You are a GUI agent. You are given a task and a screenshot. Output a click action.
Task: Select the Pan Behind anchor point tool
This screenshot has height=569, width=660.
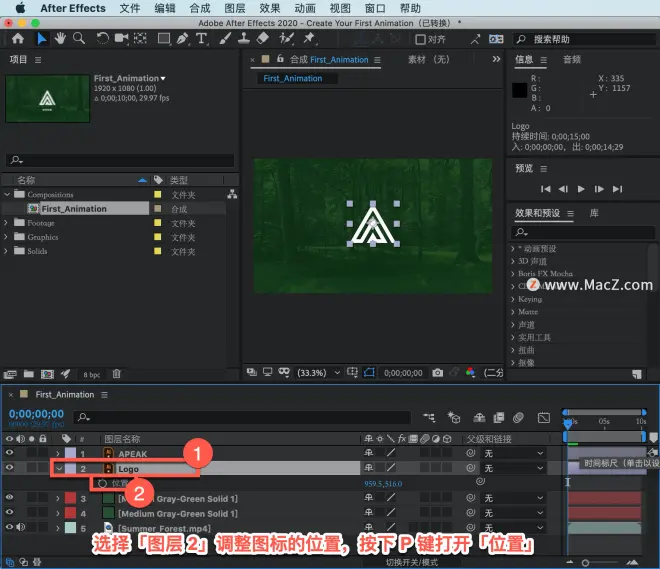point(140,39)
